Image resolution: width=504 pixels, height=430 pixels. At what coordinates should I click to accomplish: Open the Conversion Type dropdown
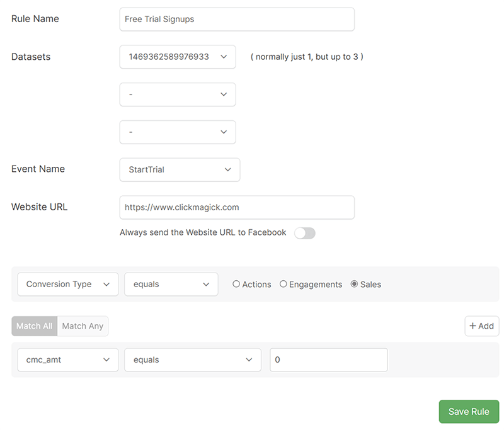[67, 285]
